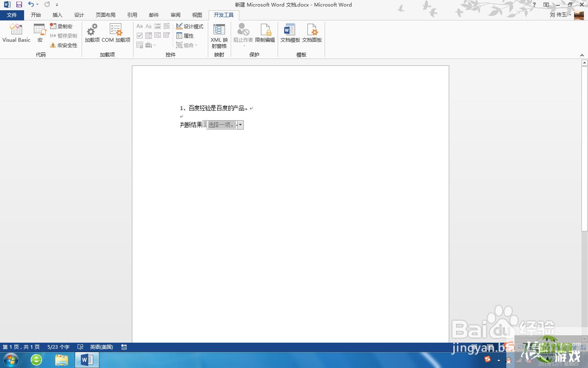This screenshot has width=588, height=368.
Task: Open 限制编辑 restrict editing pane
Action: click(x=265, y=33)
